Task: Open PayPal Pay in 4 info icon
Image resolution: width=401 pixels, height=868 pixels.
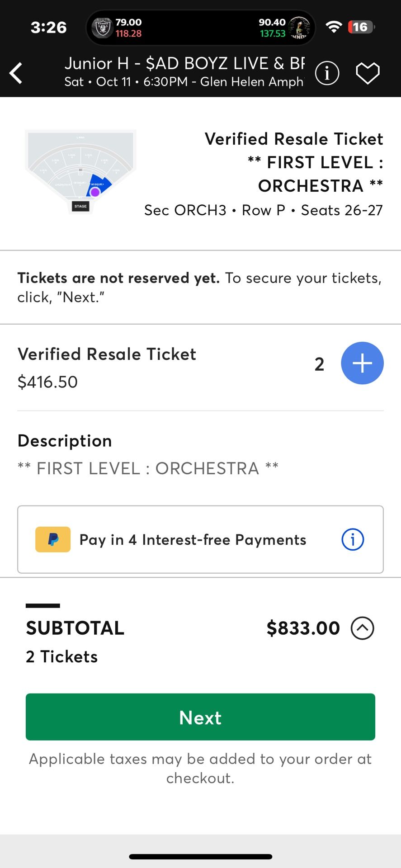Action: click(353, 539)
